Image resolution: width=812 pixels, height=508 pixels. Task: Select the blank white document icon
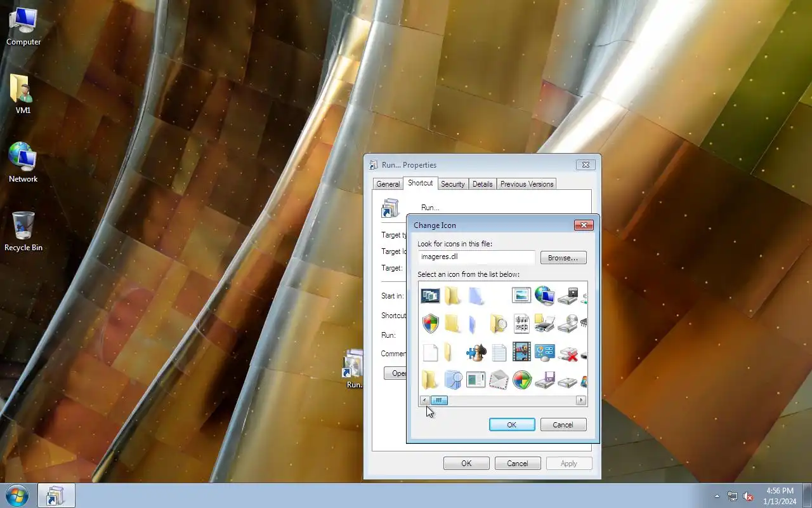430,352
